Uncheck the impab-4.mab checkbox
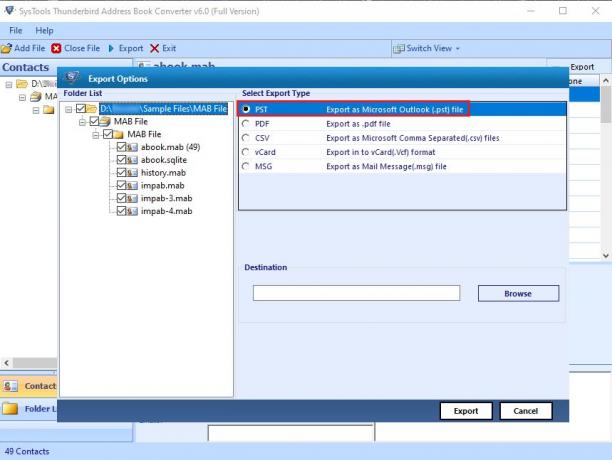 coord(121,211)
